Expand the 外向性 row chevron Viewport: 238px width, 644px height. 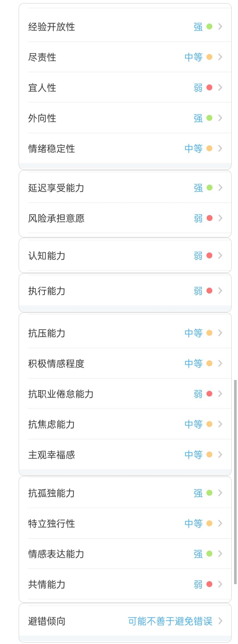pyautogui.click(x=220, y=118)
